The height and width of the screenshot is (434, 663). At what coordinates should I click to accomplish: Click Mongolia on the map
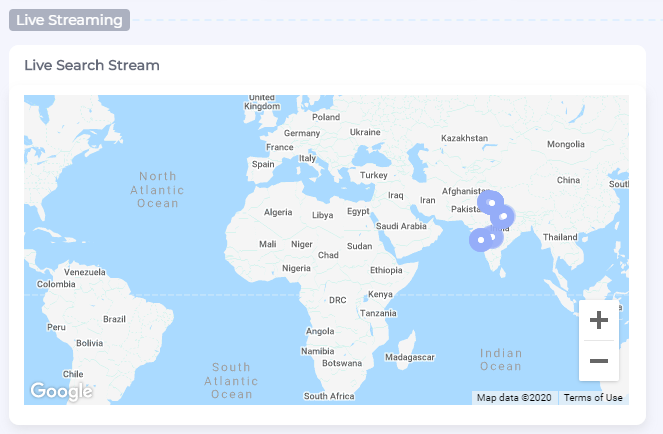[x=565, y=144]
